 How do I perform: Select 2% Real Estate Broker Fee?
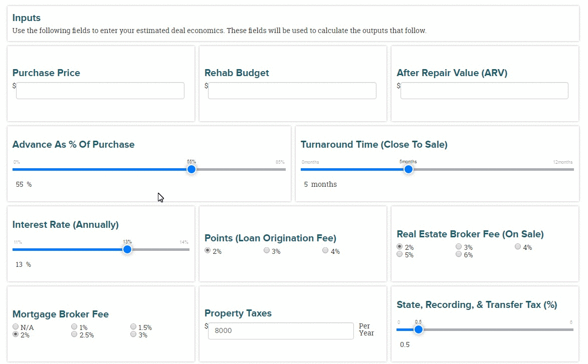pyautogui.click(x=400, y=246)
